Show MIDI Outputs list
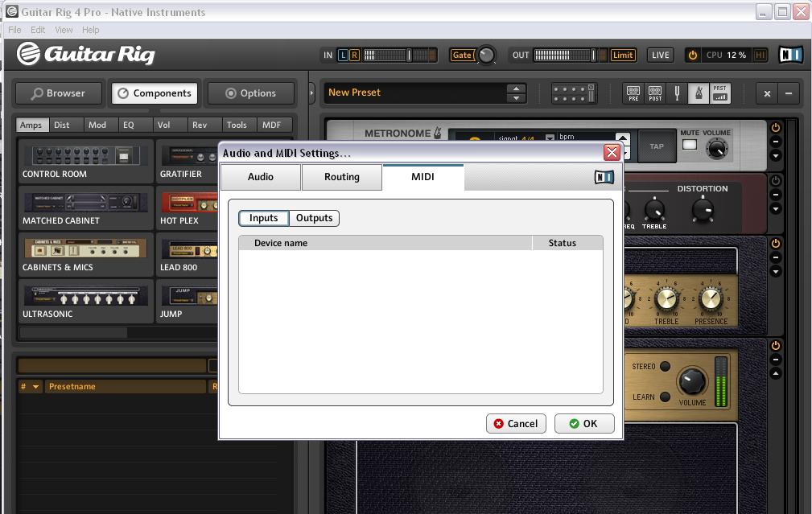Screen dimensions: 812x514 [x=315, y=218]
